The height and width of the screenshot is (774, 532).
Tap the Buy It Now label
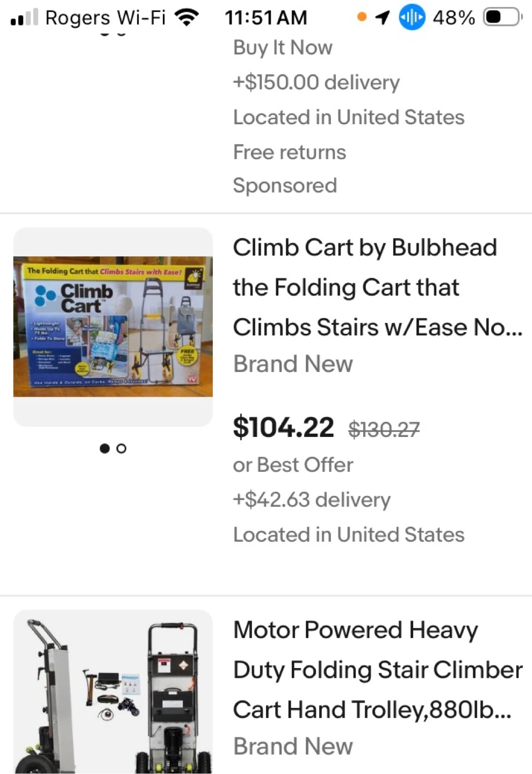(283, 48)
